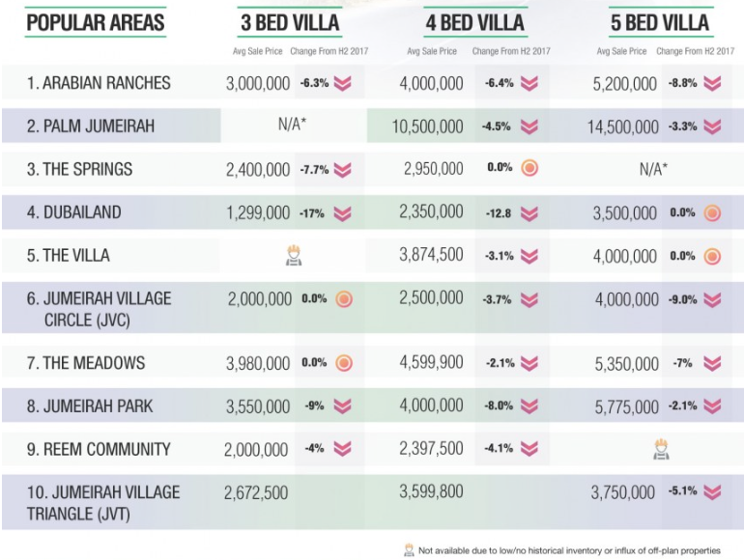Screen dimensions: 744x560
Task: Click the down arrow beside Arabian Ranches 3 bed -6.3%
Action: tap(342, 84)
